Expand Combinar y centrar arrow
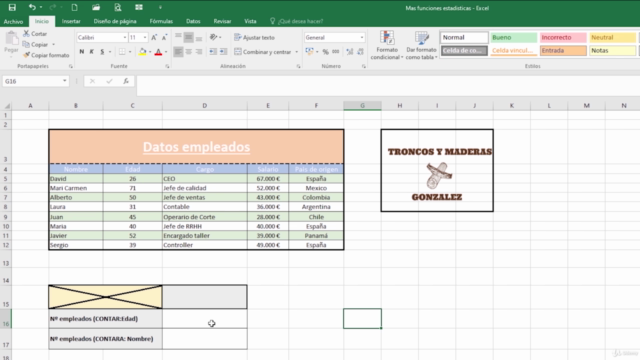The image size is (640, 360). [297, 52]
